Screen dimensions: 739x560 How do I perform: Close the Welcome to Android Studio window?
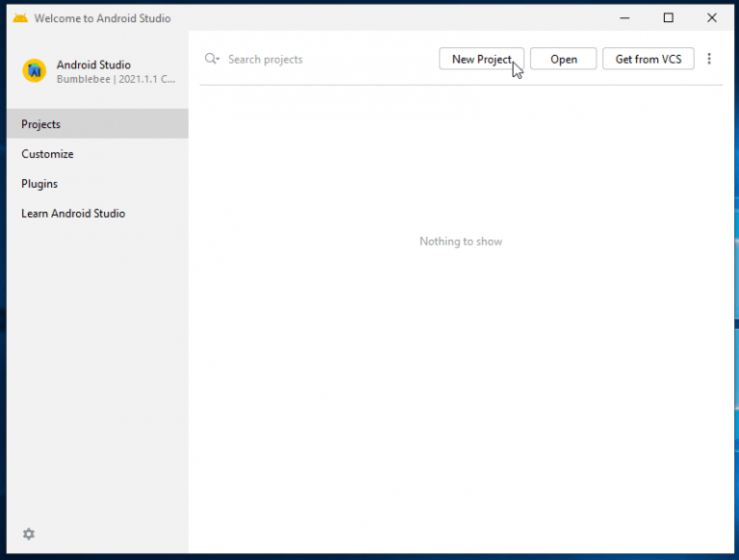pyautogui.click(x=712, y=18)
